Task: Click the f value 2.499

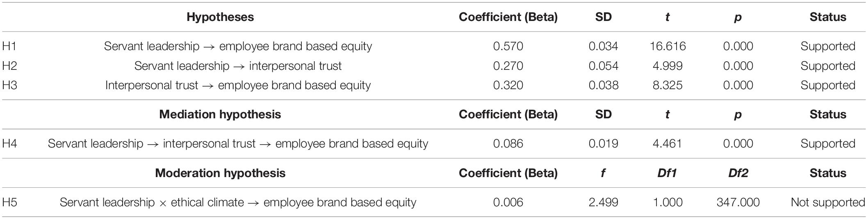Action: pos(603,202)
